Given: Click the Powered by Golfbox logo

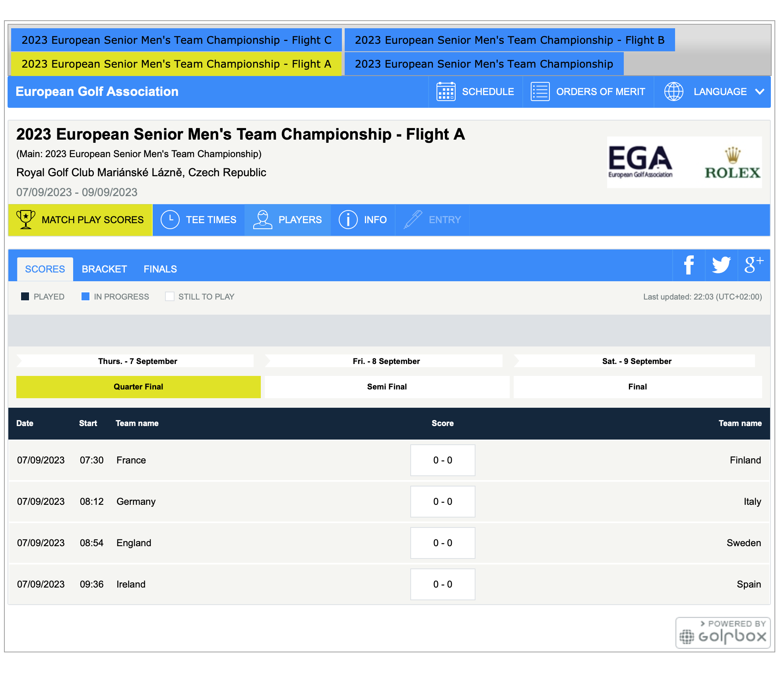Looking at the screenshot, I should click(723, 633).
